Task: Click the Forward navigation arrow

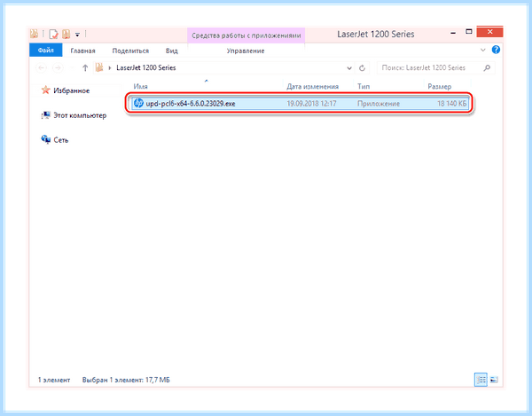Action: click(x=58, y=68)
